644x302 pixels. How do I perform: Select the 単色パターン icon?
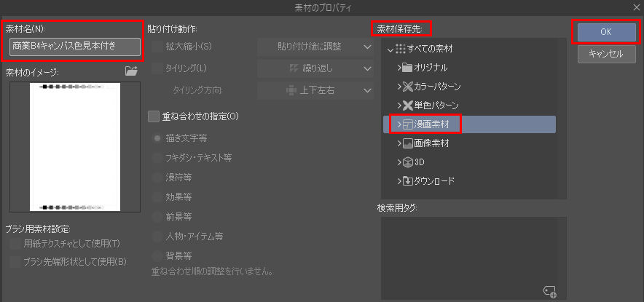tap(407, 106)
